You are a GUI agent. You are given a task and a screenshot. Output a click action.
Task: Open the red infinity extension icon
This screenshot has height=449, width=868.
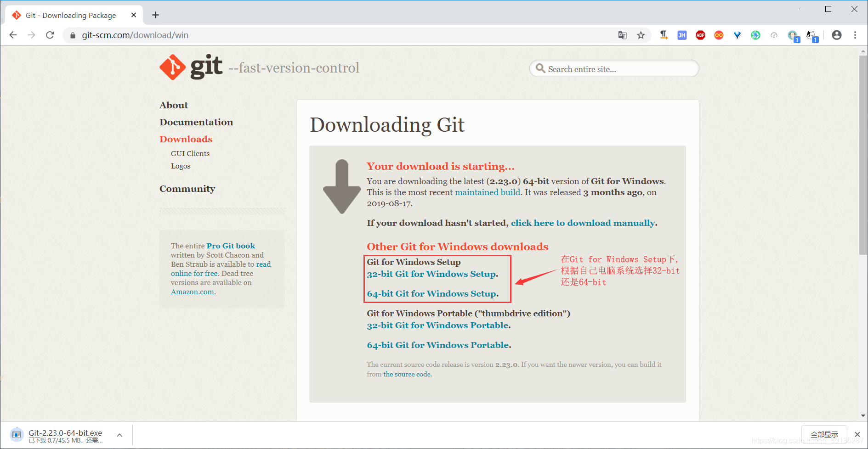[719, 35]
